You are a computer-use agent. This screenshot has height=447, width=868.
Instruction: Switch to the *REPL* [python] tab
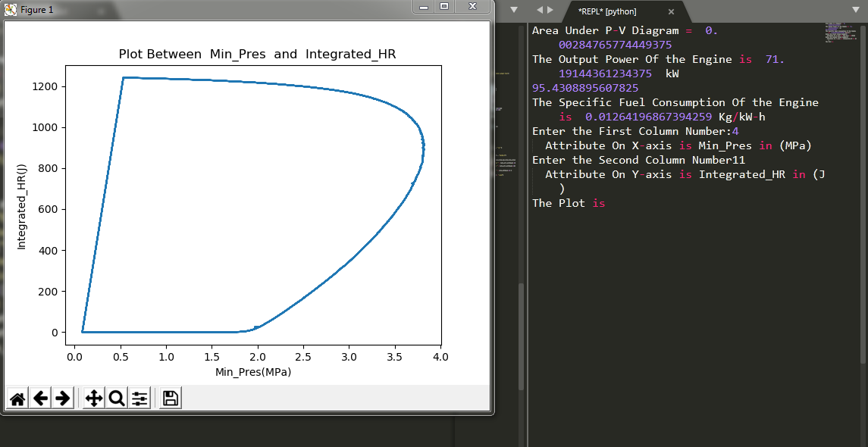tap(606, 12)
